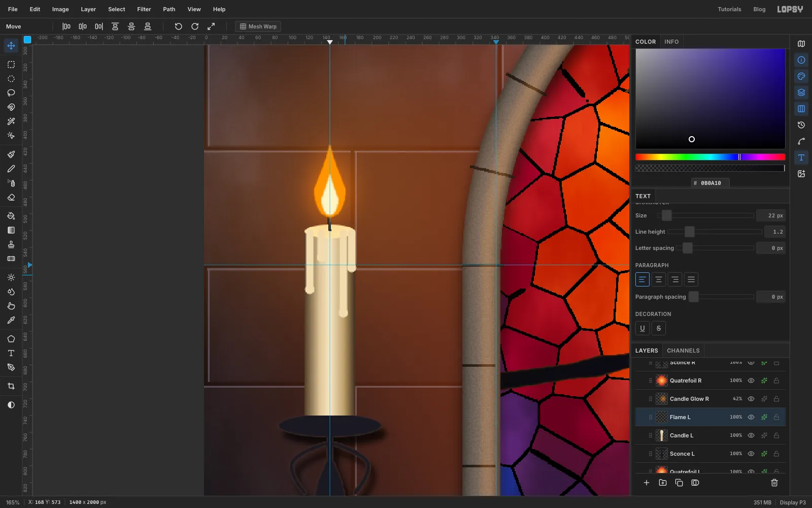The height and width of the screenshot is (508, 812).
Task: Toggle visibility of Candle Glow R layer
Action: pos(751,399)
